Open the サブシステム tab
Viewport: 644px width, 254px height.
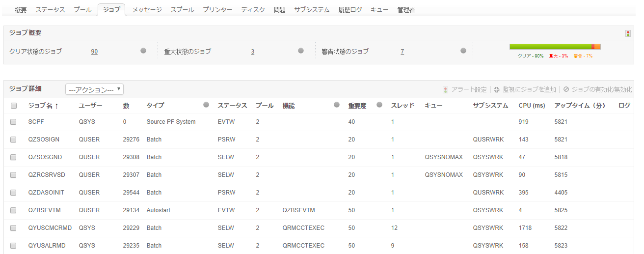tap(312, 10)
